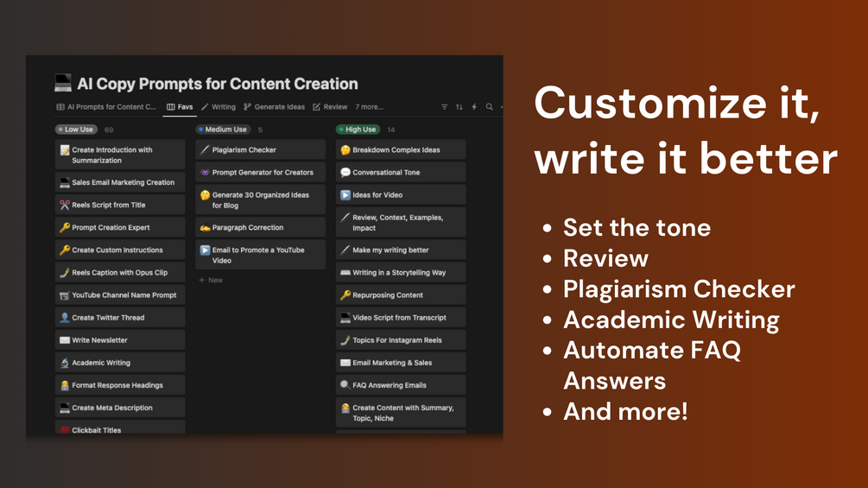Open Sales Email Marketing Creation card
The height and width of the screenshot is (488, 868).
pos(120,182)
